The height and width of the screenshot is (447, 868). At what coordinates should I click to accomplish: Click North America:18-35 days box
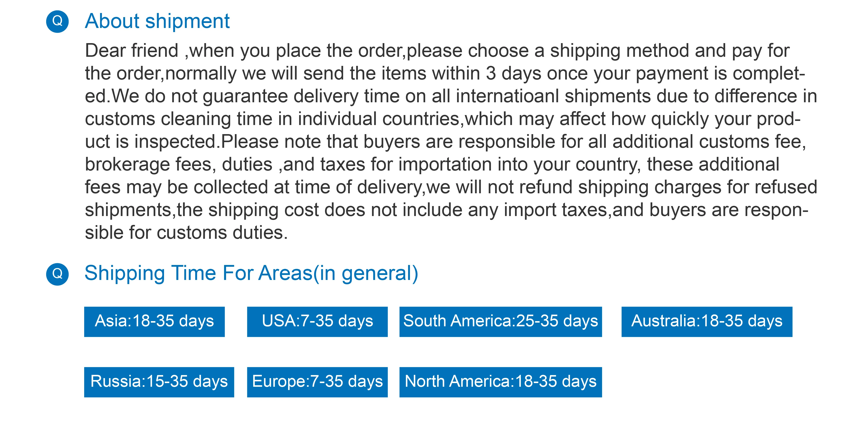point(500,382)
